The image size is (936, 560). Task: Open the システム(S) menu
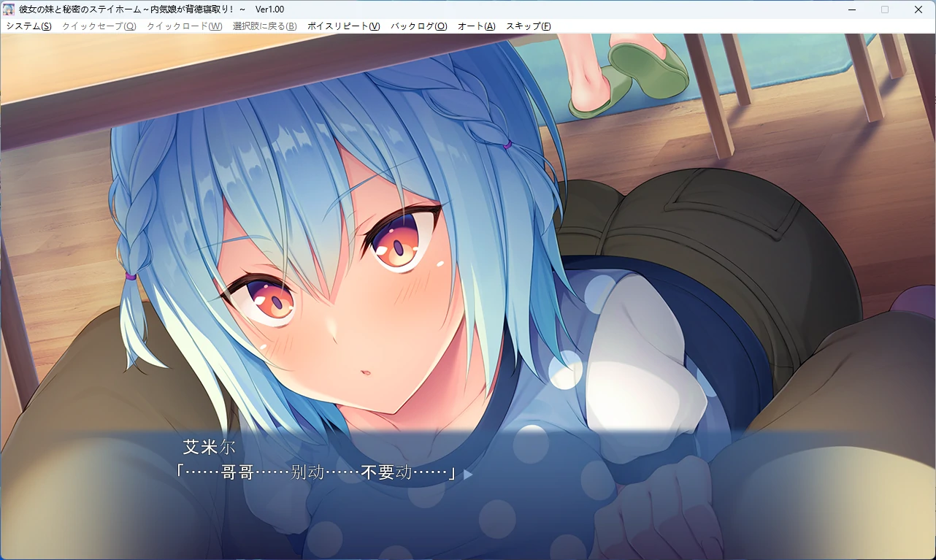(28, 26)
